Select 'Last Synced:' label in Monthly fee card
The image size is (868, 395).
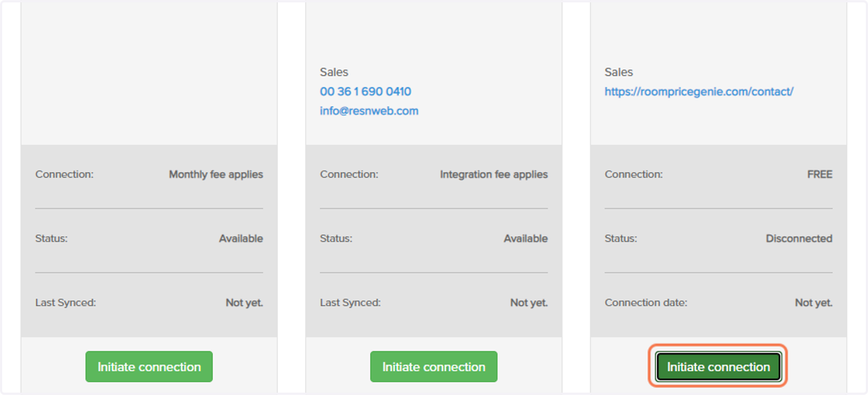pos(65,302)
